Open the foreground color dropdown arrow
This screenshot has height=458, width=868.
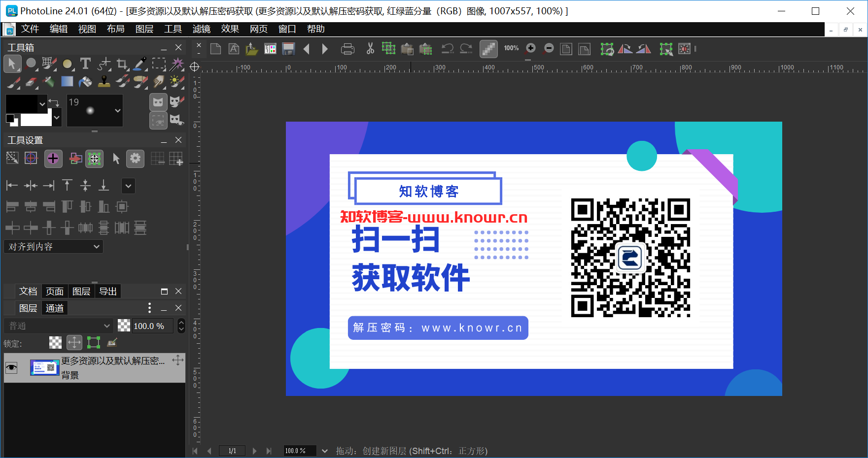pyautogui.click(x=42, y=104)
